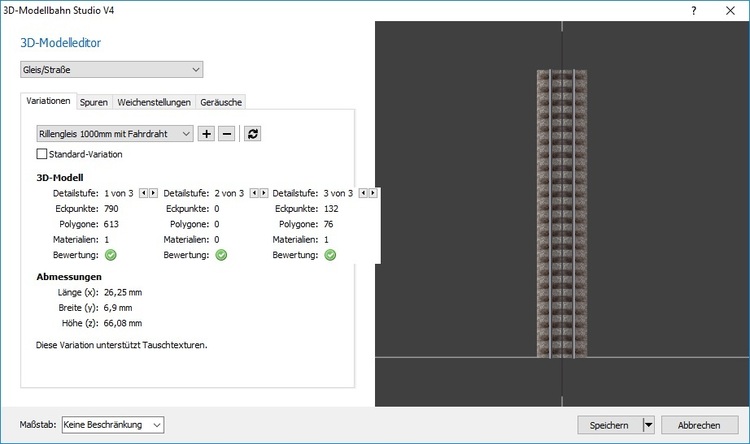The image size is (750, 444).
Task: Click green Bewertung checkmark of Detailstufe 1
Action: tap(110, 255)
